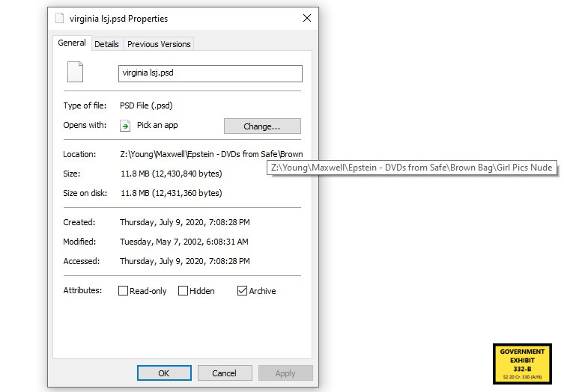
Task: Click the Cancel button
Action: [224, 373]
